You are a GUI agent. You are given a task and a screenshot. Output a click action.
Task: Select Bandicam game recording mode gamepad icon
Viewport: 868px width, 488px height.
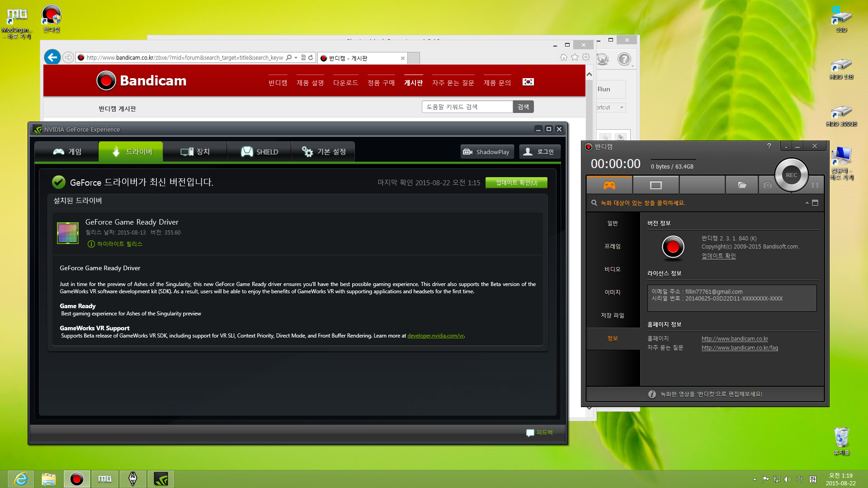[x=609, y=185]
